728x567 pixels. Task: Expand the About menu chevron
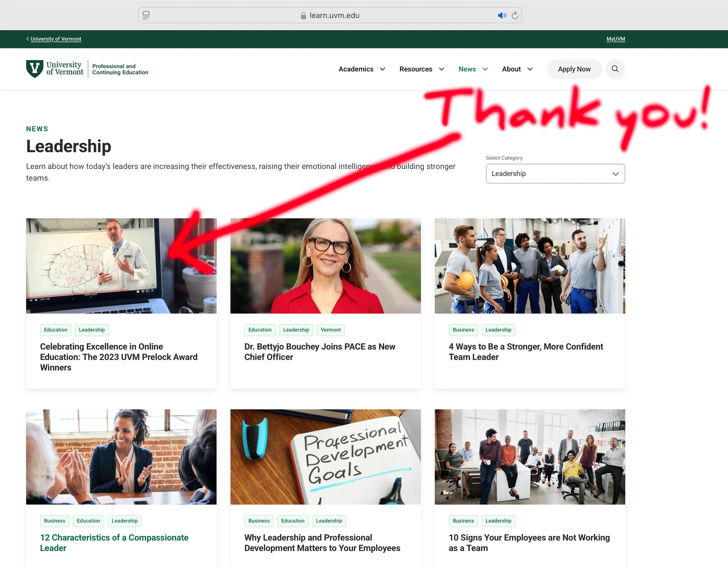pyautogui.click(x=530, y=69)
